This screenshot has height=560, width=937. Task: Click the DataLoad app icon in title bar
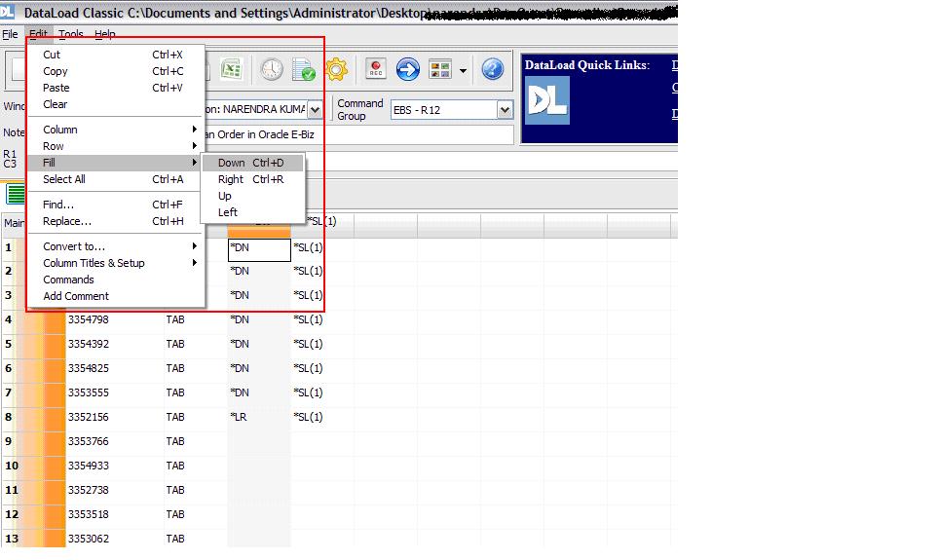[x=7, y=10]
